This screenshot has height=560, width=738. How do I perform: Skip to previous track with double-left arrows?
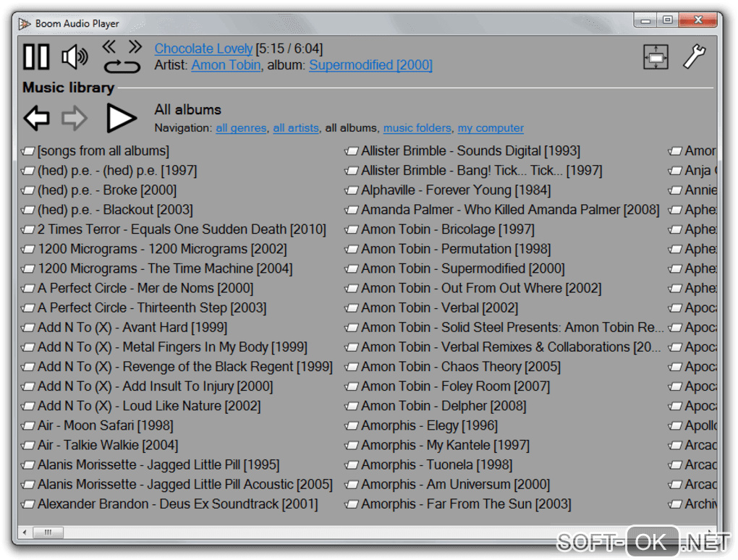coord(109,46)
